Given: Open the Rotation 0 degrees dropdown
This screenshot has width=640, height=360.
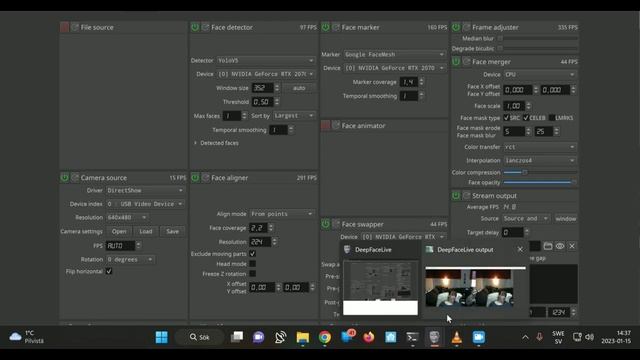Looking at the screenshot, I should click(130, 259).
